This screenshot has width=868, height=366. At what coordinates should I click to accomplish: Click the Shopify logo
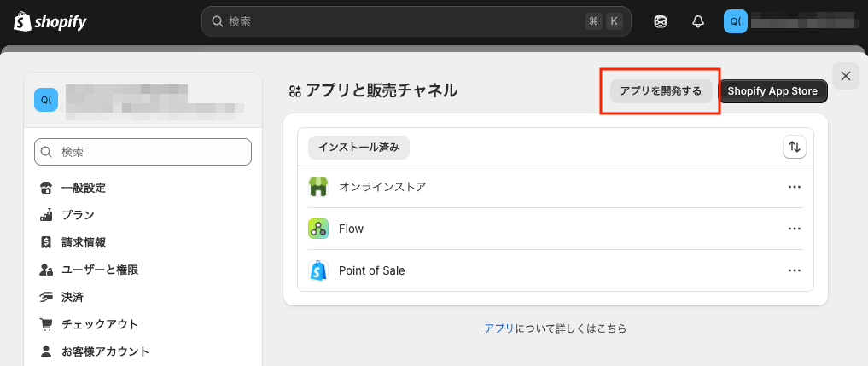click(50, 21)
